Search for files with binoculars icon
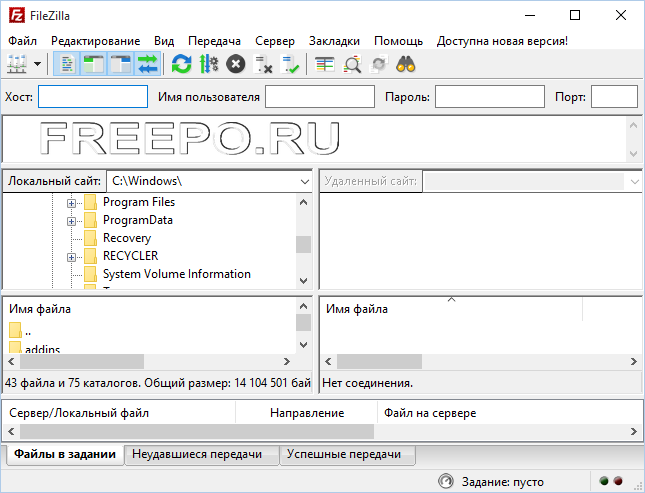Image resolution: width=645 pixels, height=493 pixels. pyautogui.click(x=406, y=64)
